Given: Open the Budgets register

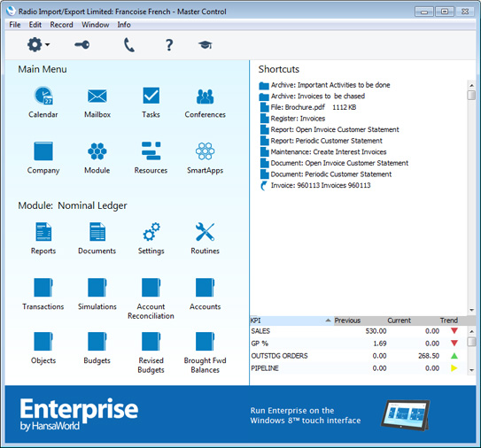Looking at the screenshot, I should (x=97, y=341).
